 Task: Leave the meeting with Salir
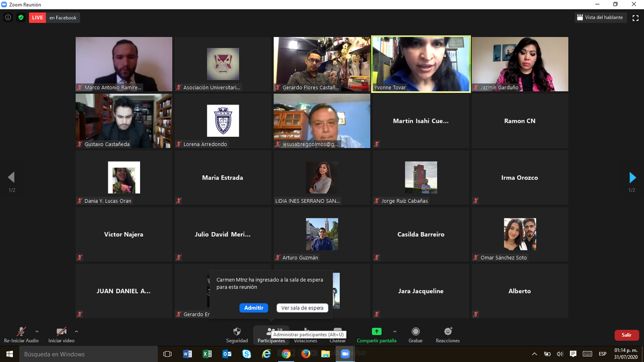(626, 335)
